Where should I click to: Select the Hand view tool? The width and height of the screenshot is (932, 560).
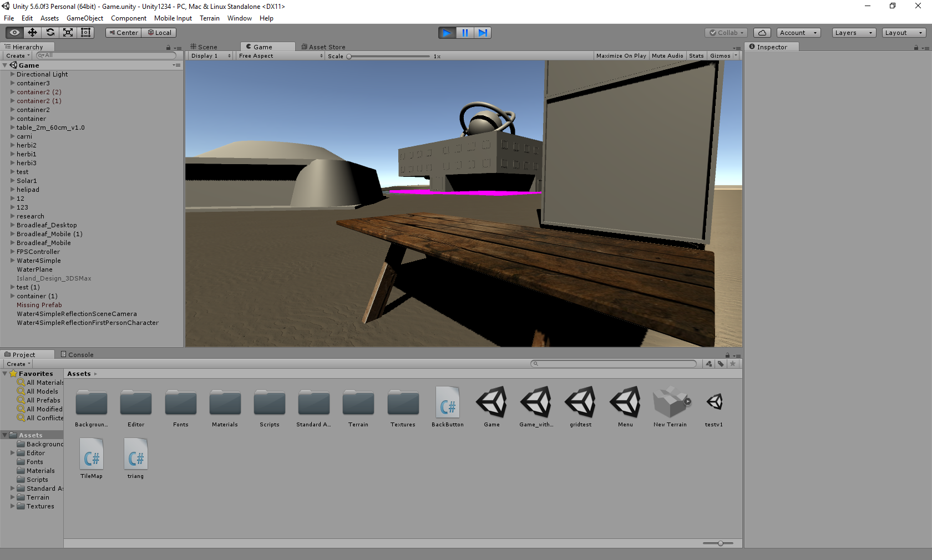14,33
